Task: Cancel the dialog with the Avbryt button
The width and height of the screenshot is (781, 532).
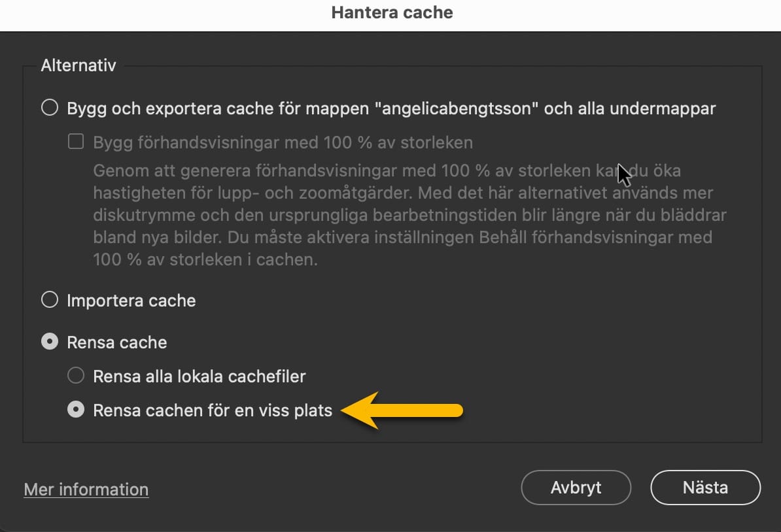Action: tap(576, 488)
